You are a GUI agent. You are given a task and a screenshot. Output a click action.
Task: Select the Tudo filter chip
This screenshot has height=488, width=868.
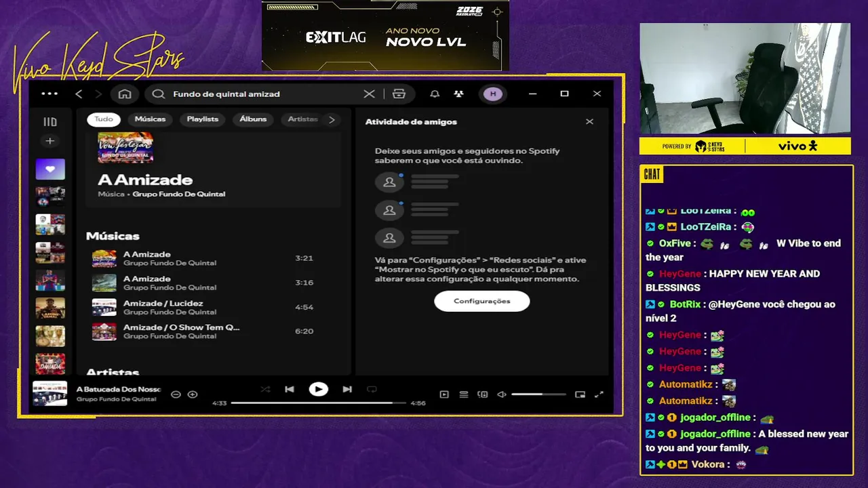(x=104, y=119)
